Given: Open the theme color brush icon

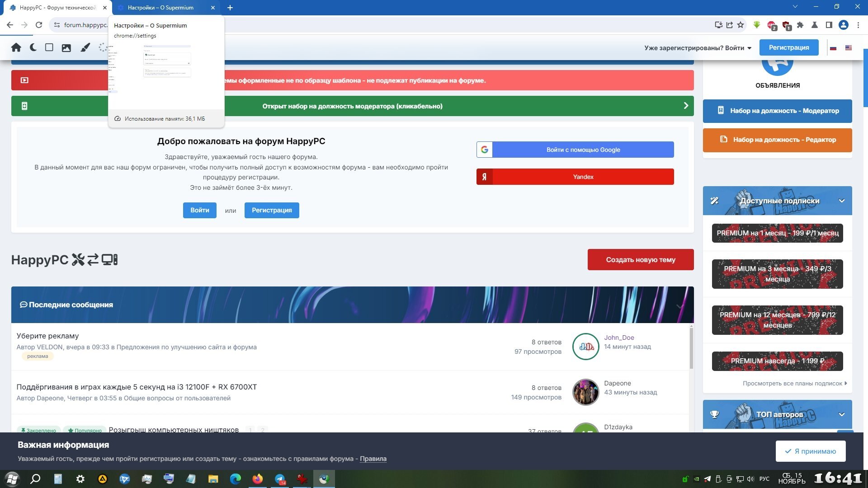Looking at the screenshot, I should [85, 47].
